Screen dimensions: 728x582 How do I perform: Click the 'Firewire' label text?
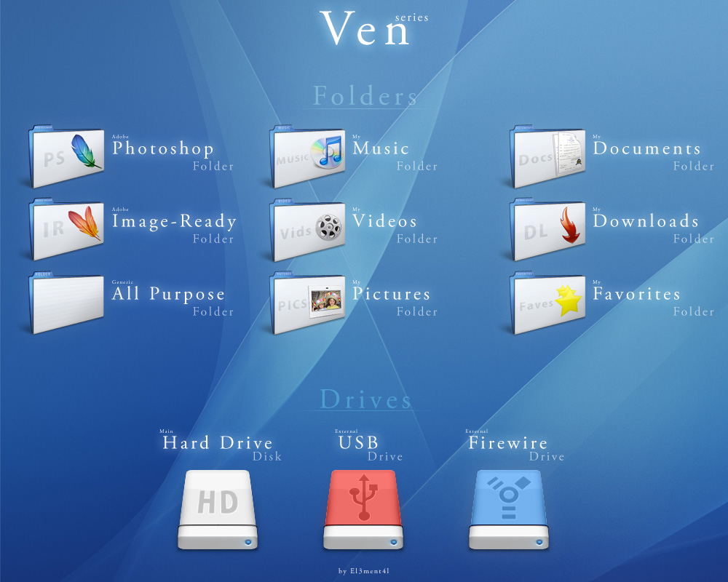[508, 443]
